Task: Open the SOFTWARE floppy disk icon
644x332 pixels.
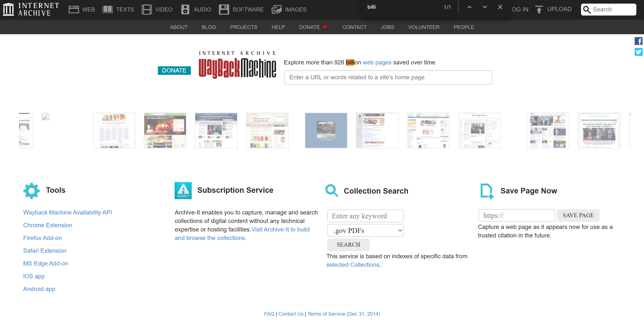Action: point(224,9)
